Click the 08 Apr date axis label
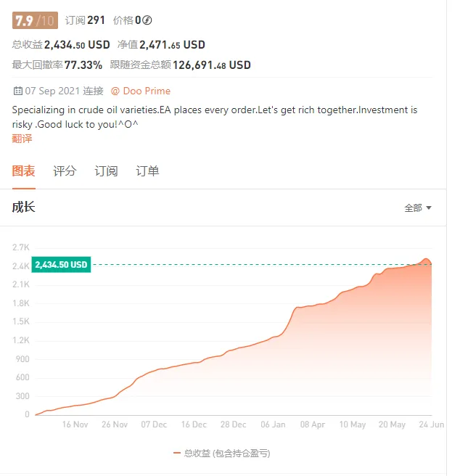Screen dimensions: 452x476 click(313, 424)
